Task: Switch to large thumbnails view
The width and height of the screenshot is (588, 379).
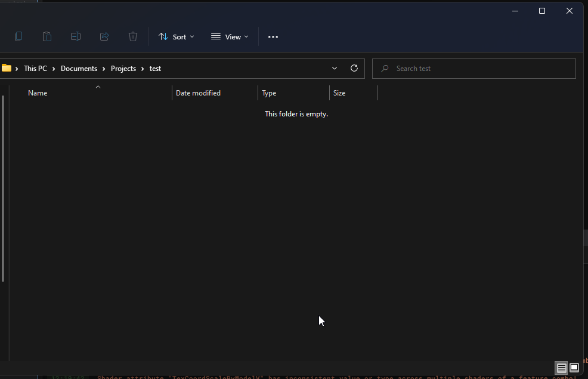Action: pos(574,368)
